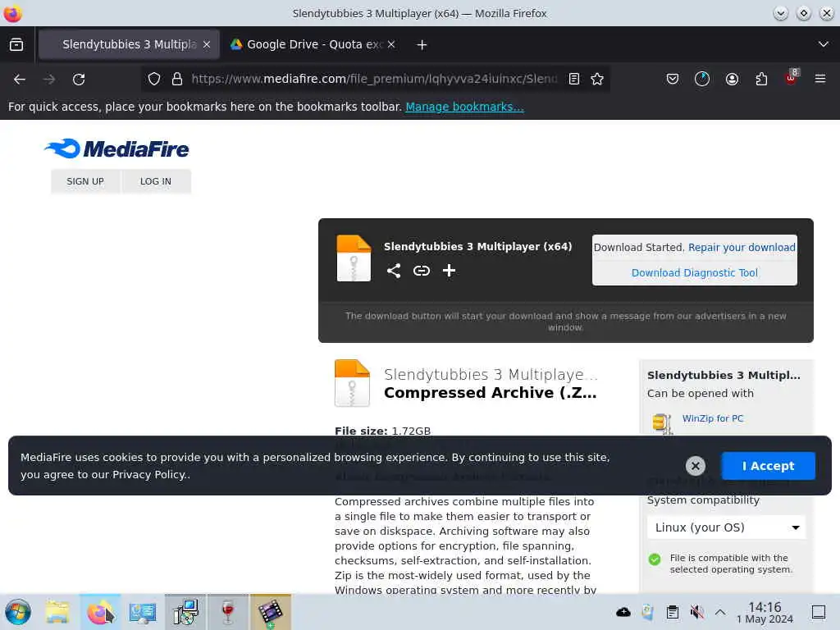Screen dimensions: 840x630
Task: Switch to the Google Drive Quota tab
Action: point(313,44)
